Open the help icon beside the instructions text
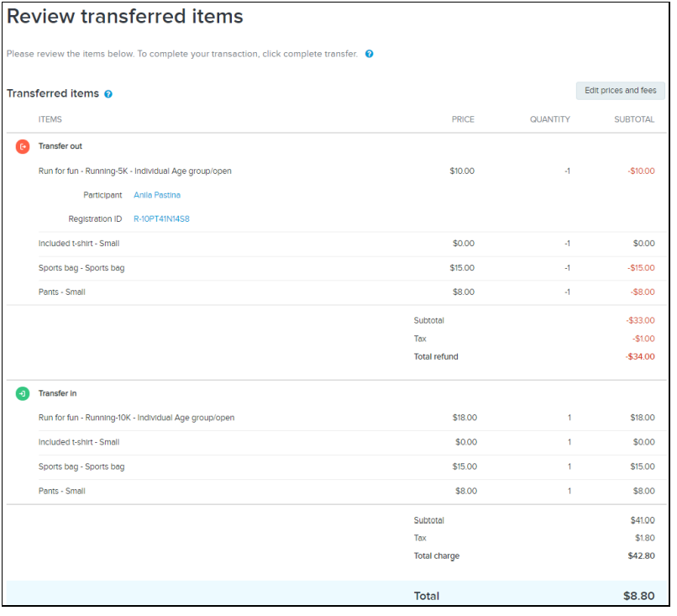The image size is (677, 616). pos(368,54)
